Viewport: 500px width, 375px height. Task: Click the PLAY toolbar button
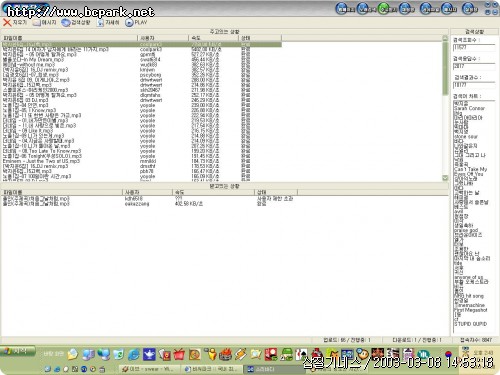(x=136, y=22)
